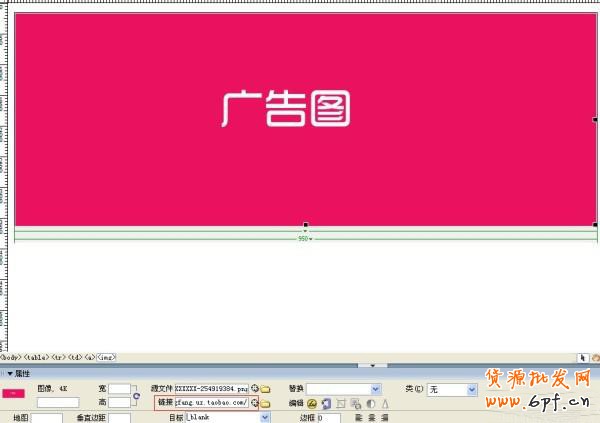The height and width of the screenshot is (423, 600).
Task: Click the width (宽) input field
Action: click(120, 388)
